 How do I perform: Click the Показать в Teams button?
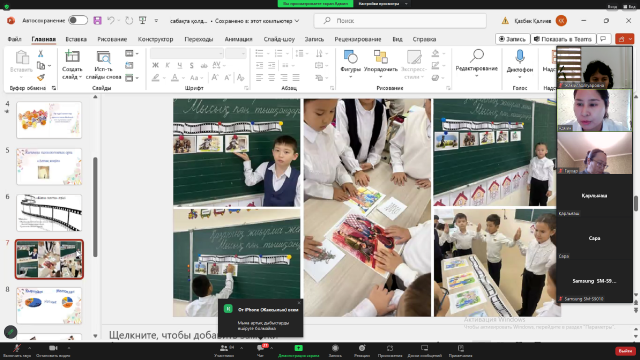563,39
